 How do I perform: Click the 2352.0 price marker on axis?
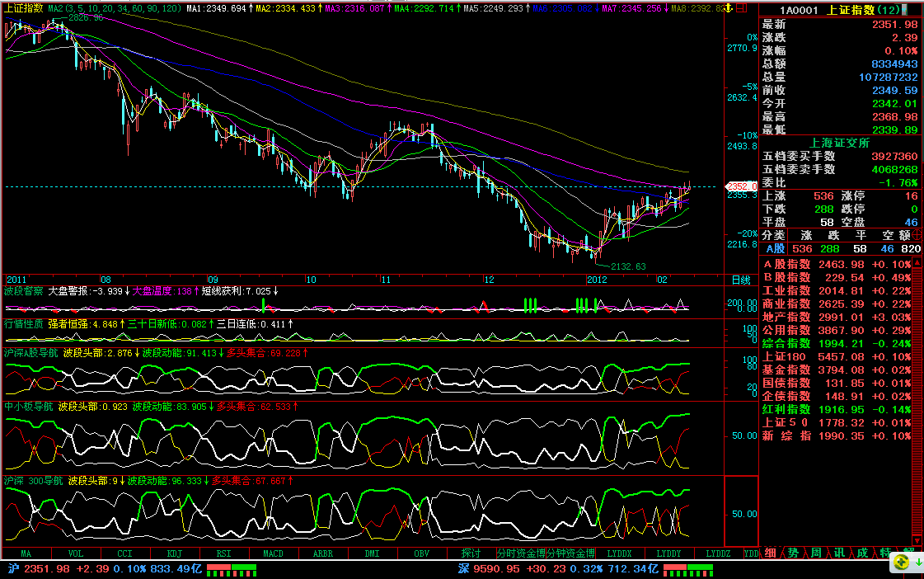click(x=741, y=186)
